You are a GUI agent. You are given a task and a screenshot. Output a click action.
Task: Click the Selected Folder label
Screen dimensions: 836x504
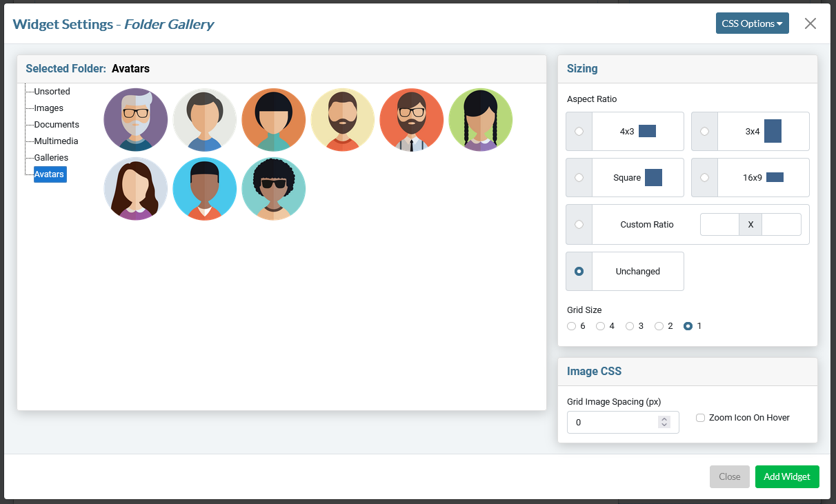[66, 69]
